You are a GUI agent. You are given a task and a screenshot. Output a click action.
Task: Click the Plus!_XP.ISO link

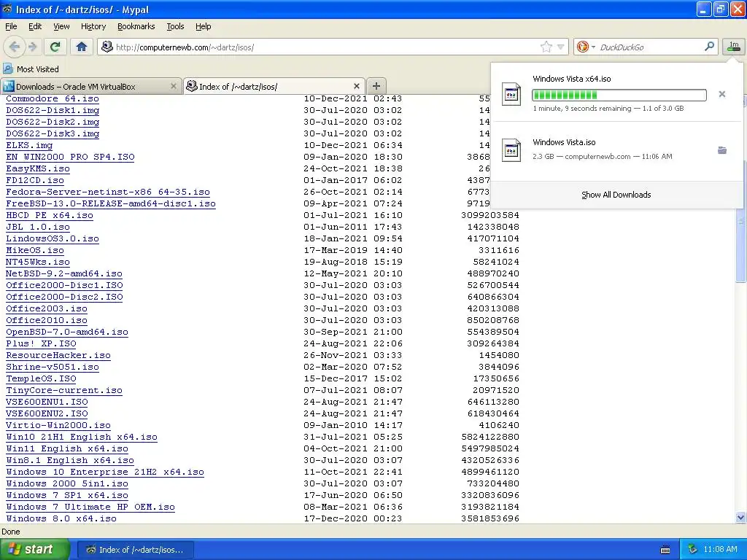click(x=41, y=344)
